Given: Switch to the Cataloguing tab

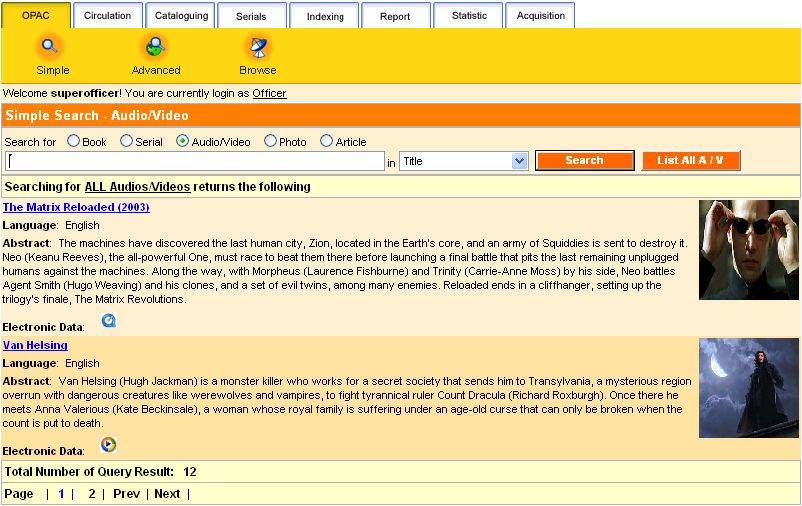Looking at the screenshot, I should (x=181, y=15).
